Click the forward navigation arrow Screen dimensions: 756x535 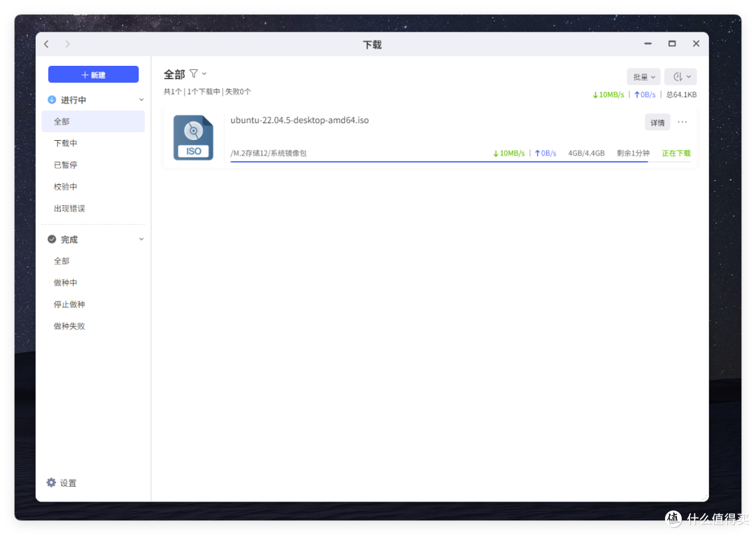point(67,43)
